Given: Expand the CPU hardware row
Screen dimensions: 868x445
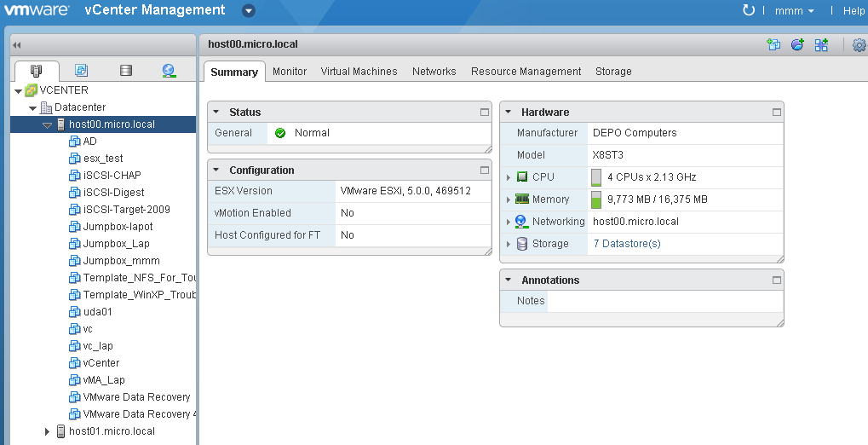Looking at the screenshot, I should point(509,177).
